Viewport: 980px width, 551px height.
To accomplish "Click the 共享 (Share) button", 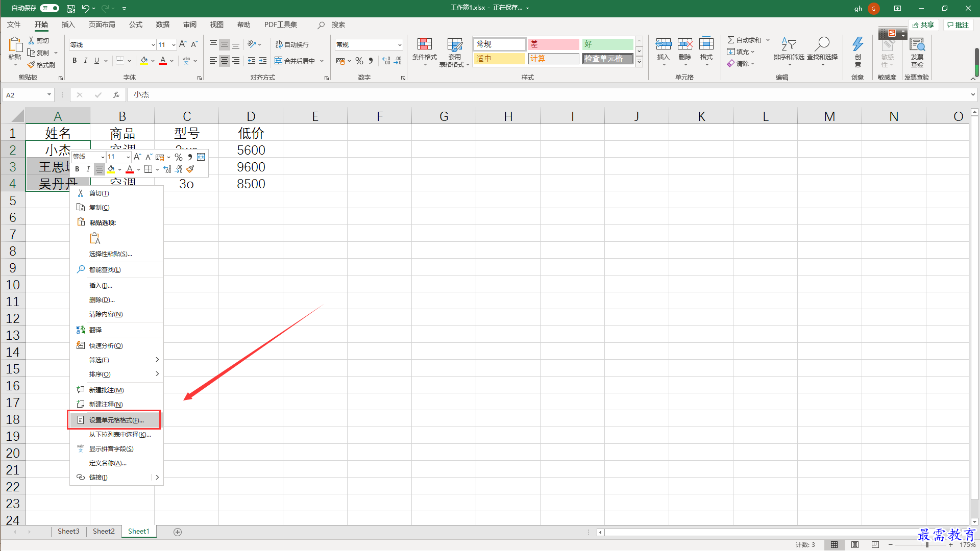I will point(923,25).
